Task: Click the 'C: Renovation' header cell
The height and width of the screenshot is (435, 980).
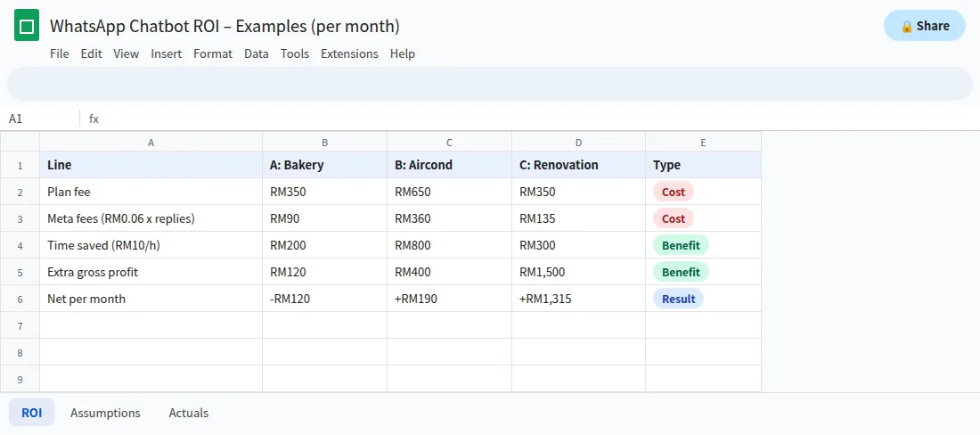Action: click(579, 165)
